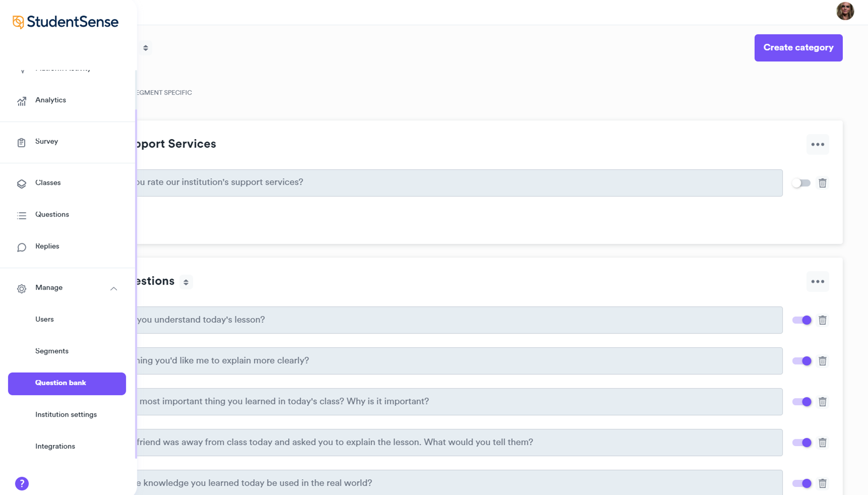Open the purple help question mark
Viewport: 868px width, 495px height.
click(x=22, y=484)
